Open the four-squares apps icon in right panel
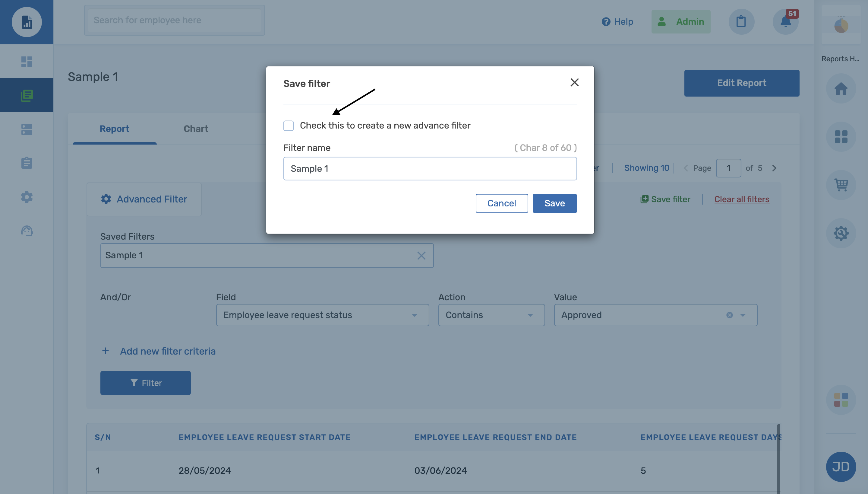Image resolution: width=868 pixels, height=494 pixels. pyautogui.click(x=841, y=137)
